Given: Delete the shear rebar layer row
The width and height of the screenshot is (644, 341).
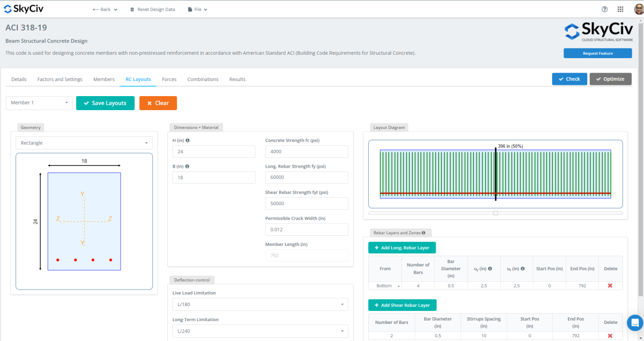Looking at the screenshot, I should tap(610, 336).
